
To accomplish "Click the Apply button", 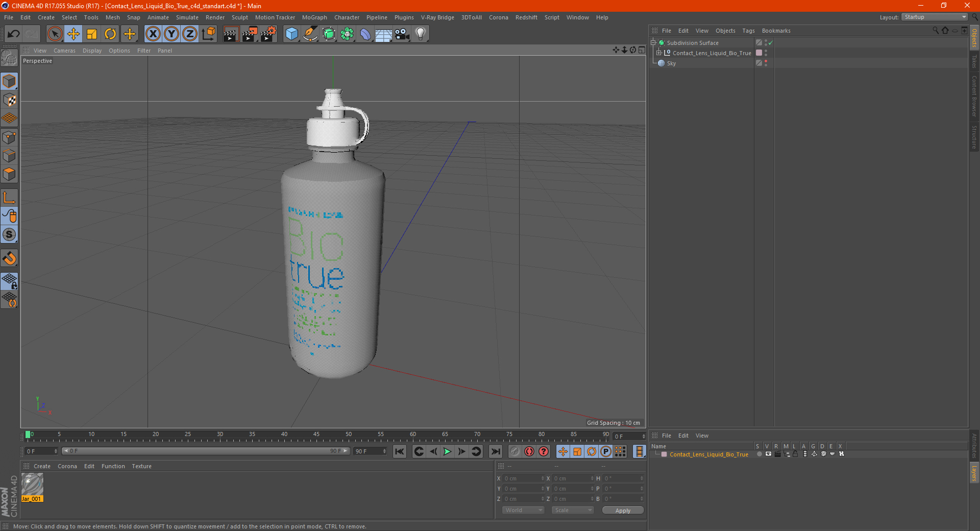I will 623,511.
